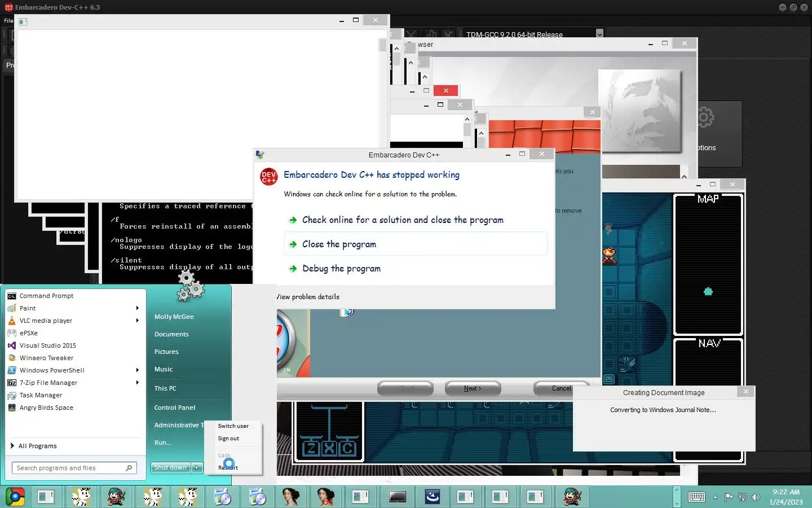Open VLC media player cone icon
Viewport: 812px width, 508px height.
click(12, 321)
